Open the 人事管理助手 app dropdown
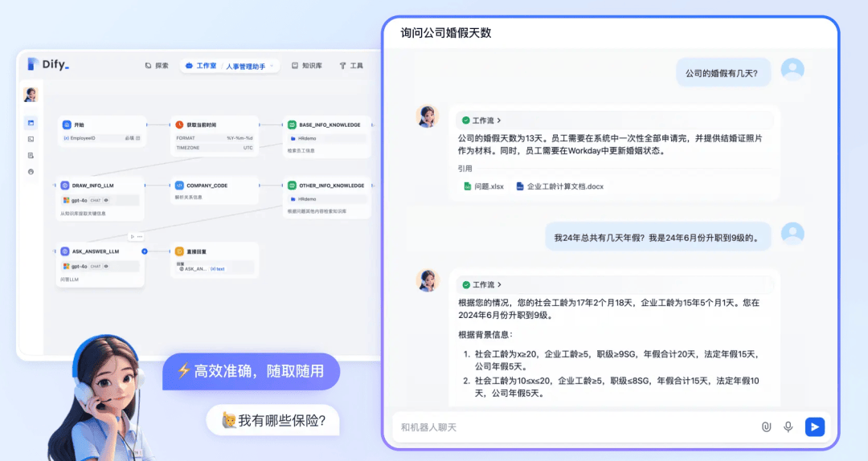This screenshot has height=461, width=868. coord(250,66)
